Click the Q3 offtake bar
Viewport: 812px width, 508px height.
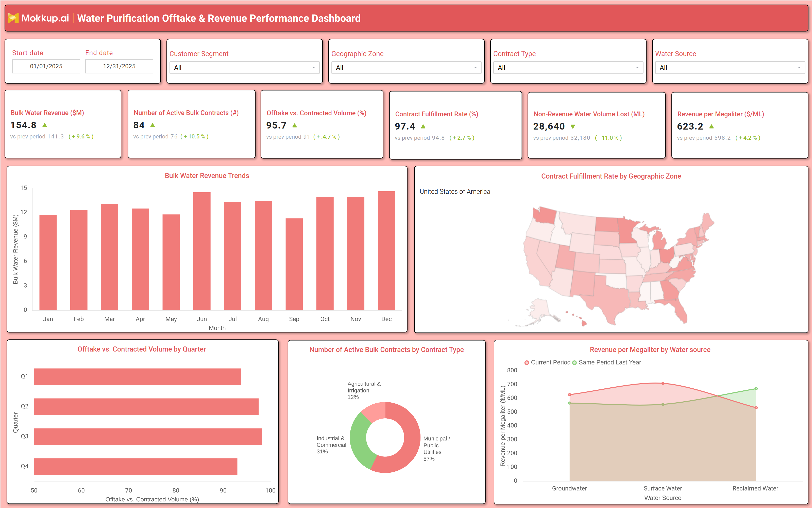point(148,436)
